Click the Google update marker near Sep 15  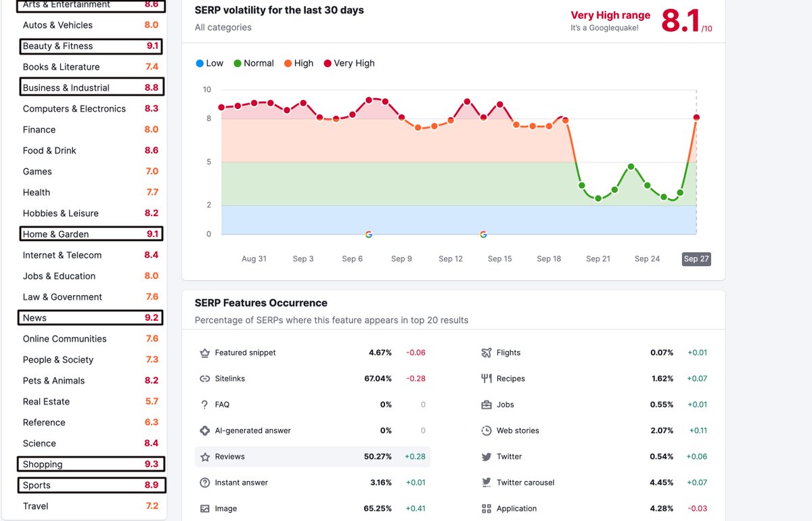(483, 235)
